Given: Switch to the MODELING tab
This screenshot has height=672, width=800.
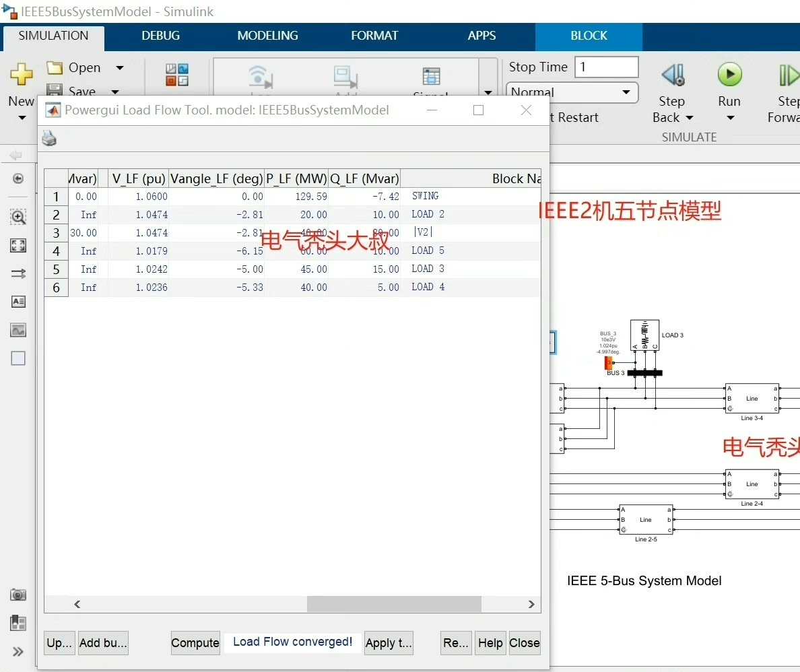Looking at the screenshot, I should pos(267,36).
